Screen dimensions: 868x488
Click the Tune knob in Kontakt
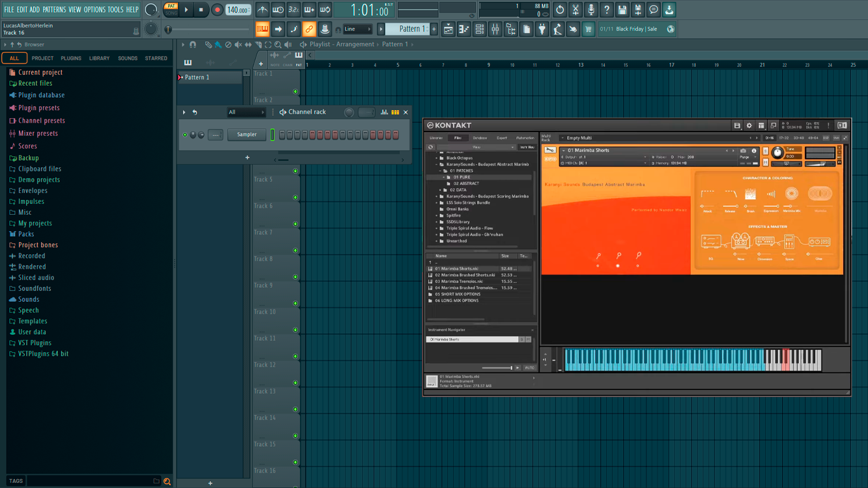[x=778, y=154]
